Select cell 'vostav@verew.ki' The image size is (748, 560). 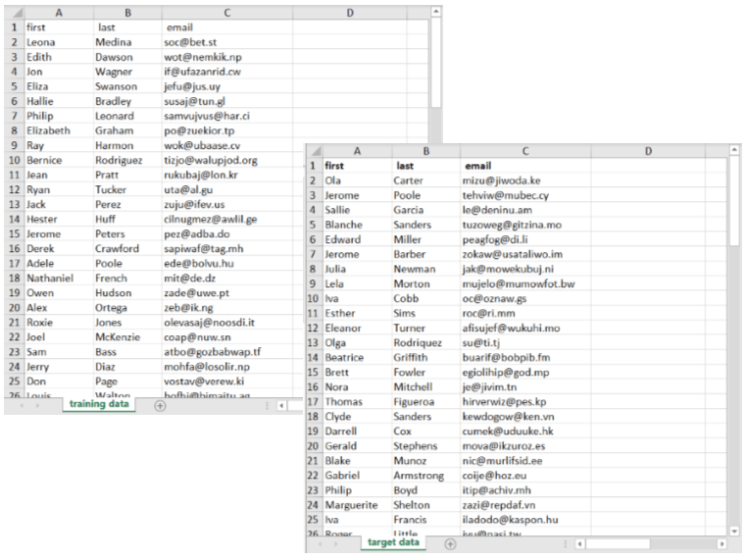tap(227, 382)
